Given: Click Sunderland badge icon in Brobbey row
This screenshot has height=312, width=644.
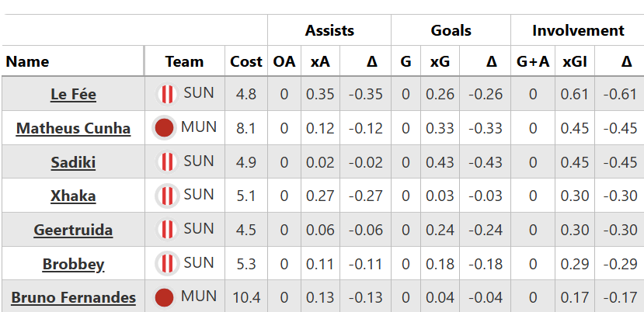Looking at the screenshot, I should click(x=167, y=264).
